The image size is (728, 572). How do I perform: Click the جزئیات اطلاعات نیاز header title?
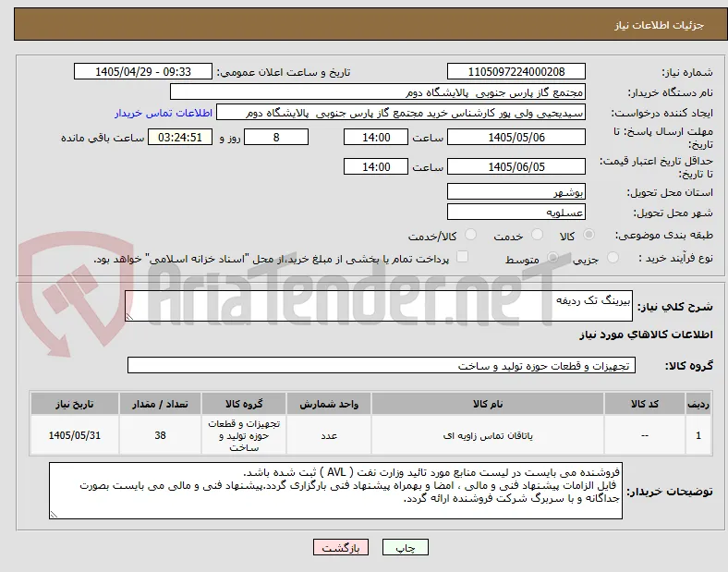(x=660, y=25)
